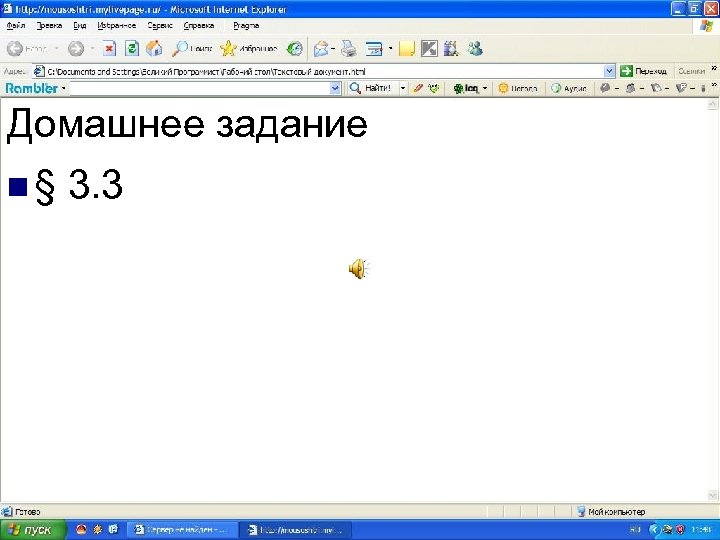Open Favorites with the star icon
This screenshot has height=540, width=720.
[248, 49]
